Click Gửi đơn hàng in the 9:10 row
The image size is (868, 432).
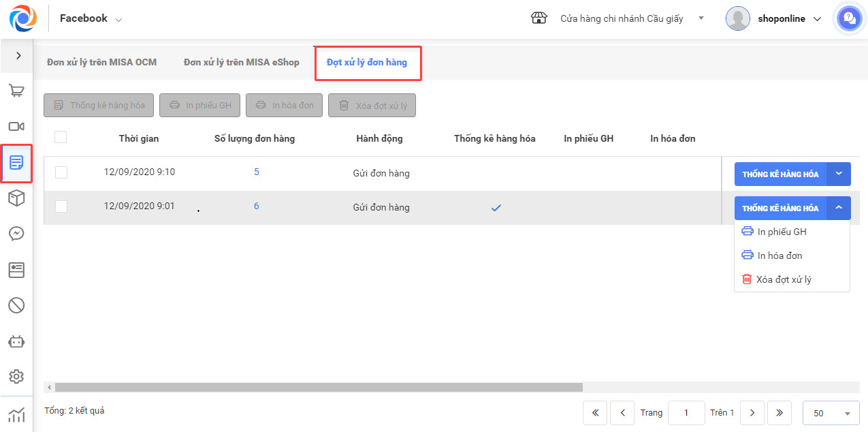pyautogui.click(x=381, y=173)
